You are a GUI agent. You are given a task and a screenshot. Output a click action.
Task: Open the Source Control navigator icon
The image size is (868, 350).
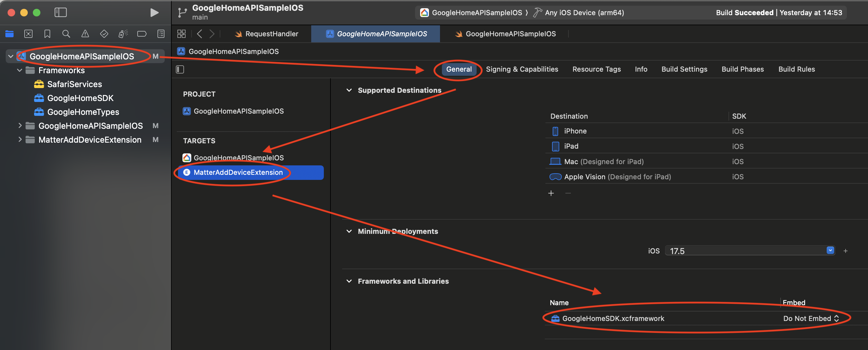click(29, 34)
